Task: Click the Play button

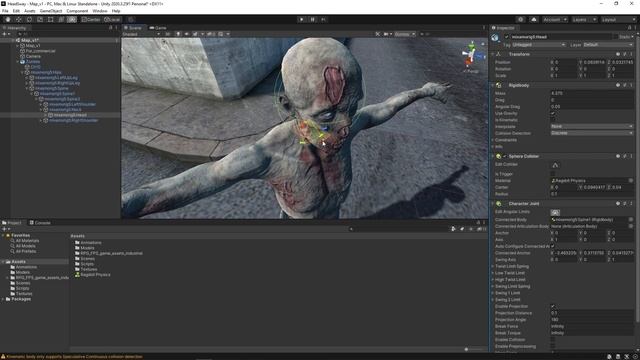Action: [x=302, y=20]
